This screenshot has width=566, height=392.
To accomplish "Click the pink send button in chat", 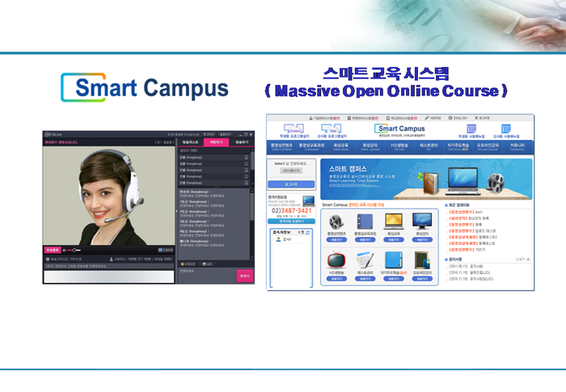I will (245, 276).
